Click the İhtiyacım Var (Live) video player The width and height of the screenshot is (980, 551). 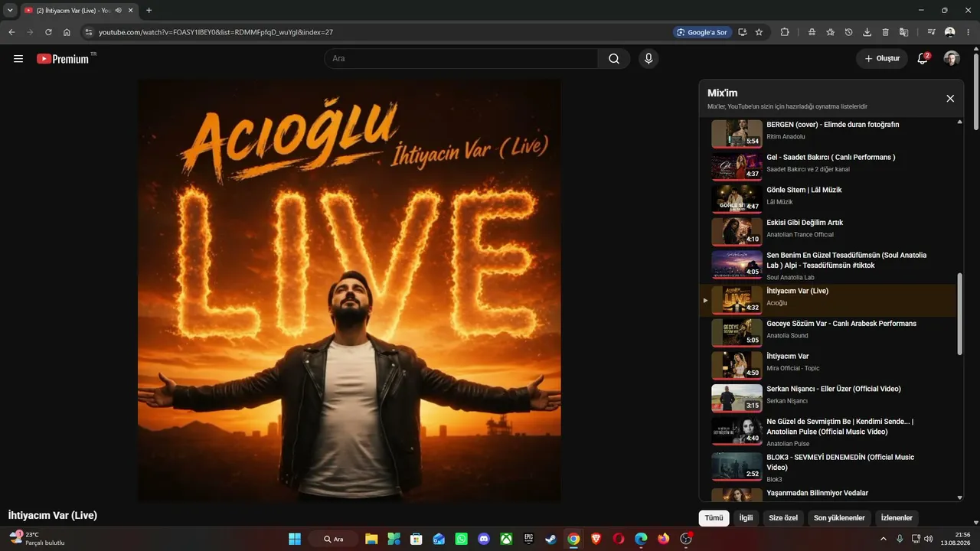[349, 291]
